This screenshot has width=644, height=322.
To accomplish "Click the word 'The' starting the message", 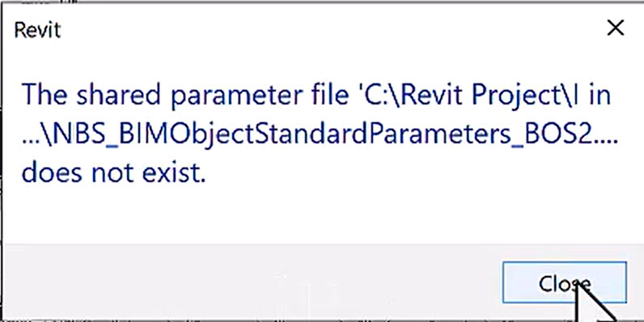I will (x=44, y=95).
